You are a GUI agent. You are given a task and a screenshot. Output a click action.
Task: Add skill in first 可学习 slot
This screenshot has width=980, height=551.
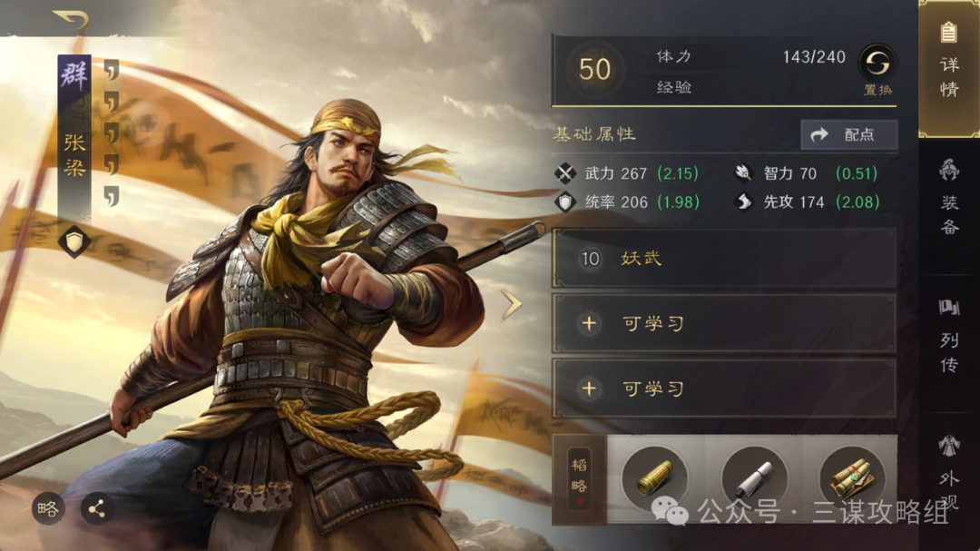pyautogui.click(x=724, y=323)
